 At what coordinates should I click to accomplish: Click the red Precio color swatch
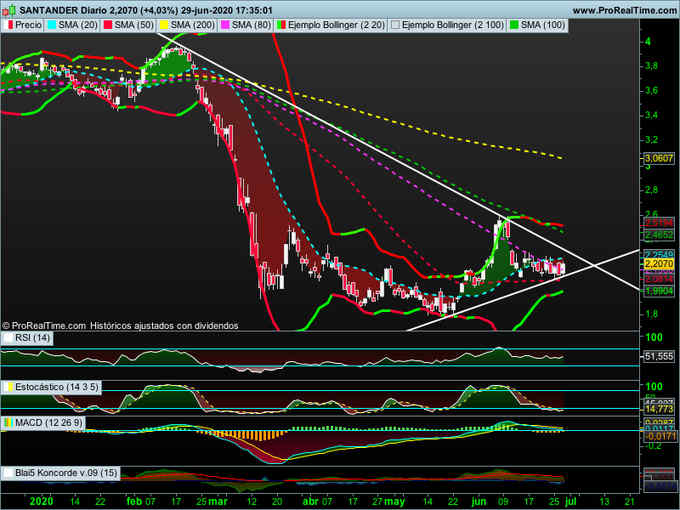pyautogui.click(x=10, y=26)
